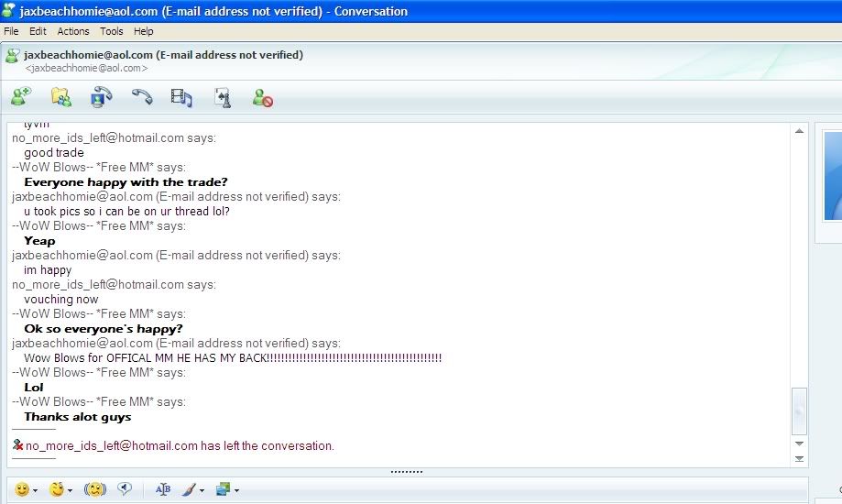Click the message 'vouching now'

tap(60, 300)
